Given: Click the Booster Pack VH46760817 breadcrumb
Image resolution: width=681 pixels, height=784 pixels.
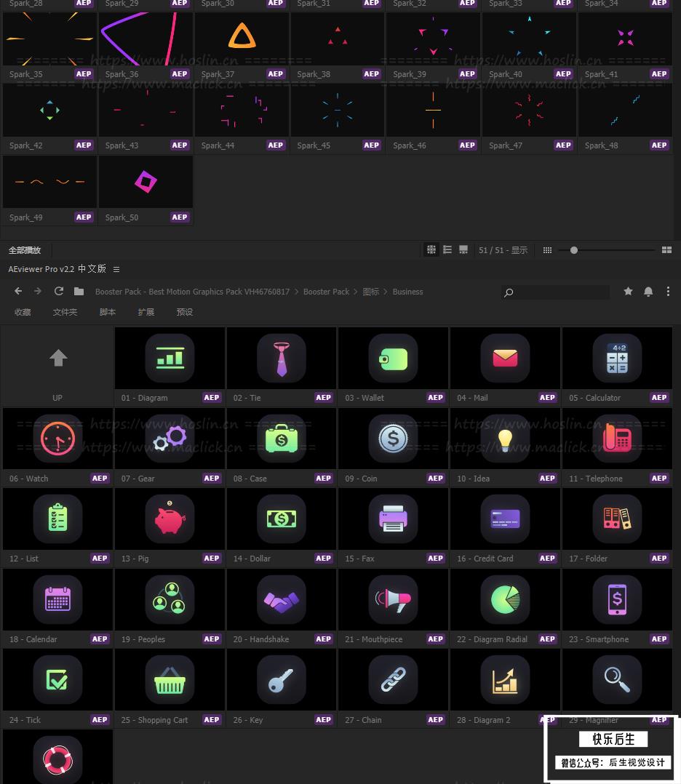Looking at the screenshot, I should coord(192,292).
